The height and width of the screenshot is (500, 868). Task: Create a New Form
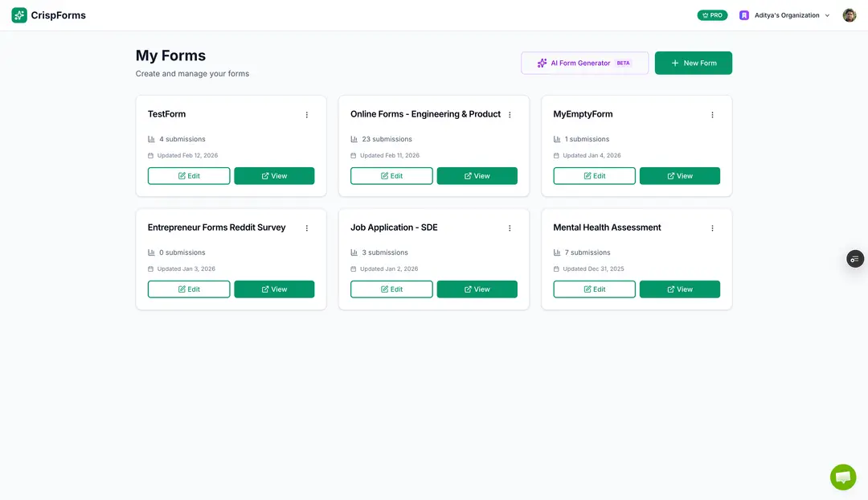[693, 63]
